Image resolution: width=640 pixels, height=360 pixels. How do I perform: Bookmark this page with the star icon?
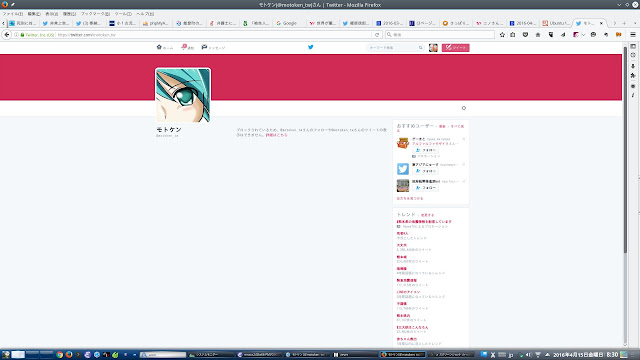click(x=502, y=35)
